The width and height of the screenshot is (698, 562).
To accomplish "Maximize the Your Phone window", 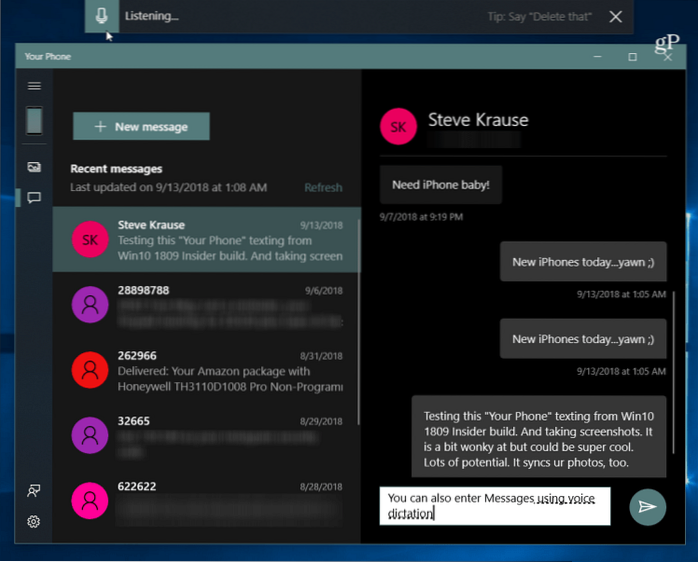I will tap(632, 57).
